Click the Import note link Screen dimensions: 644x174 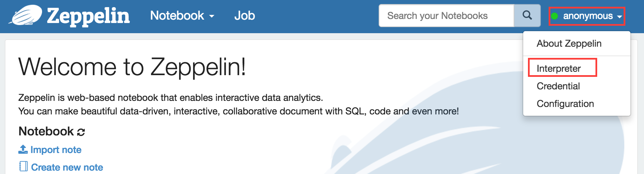tap(56, 150)
